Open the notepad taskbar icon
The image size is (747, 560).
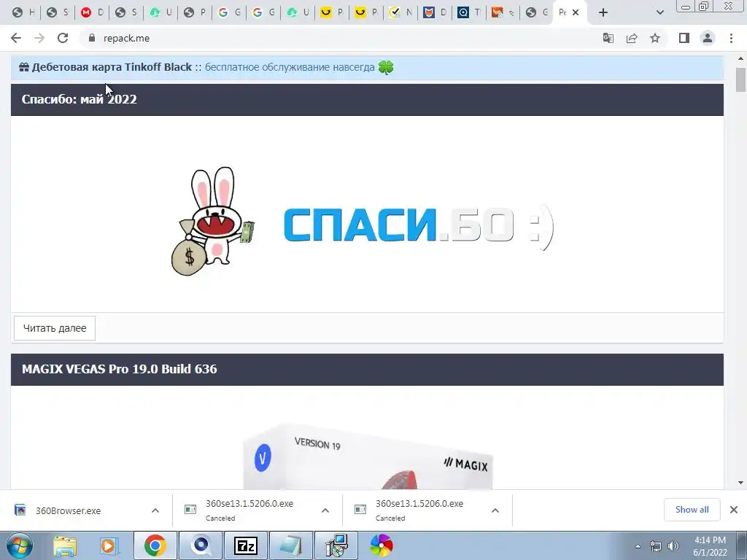(291, 545)
